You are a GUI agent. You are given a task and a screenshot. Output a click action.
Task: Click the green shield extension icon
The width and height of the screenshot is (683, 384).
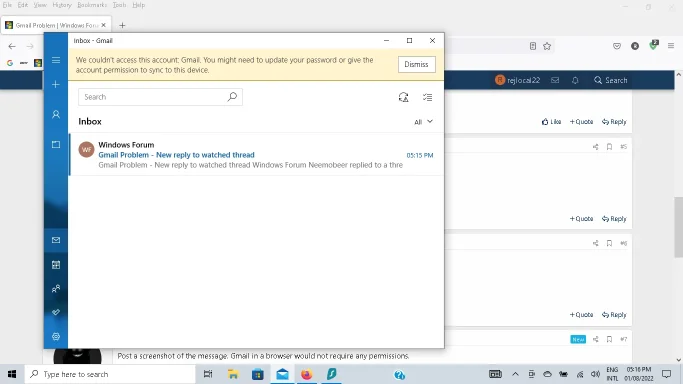tap(653, 45)
